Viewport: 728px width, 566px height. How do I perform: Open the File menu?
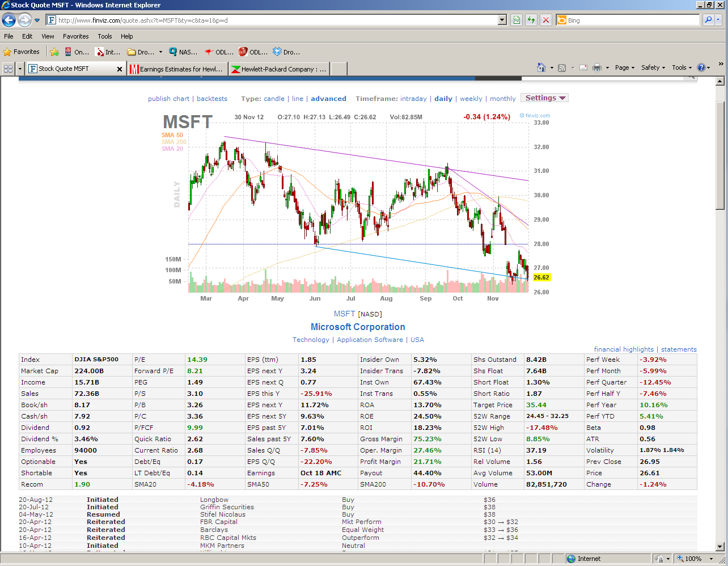(9, 36)
